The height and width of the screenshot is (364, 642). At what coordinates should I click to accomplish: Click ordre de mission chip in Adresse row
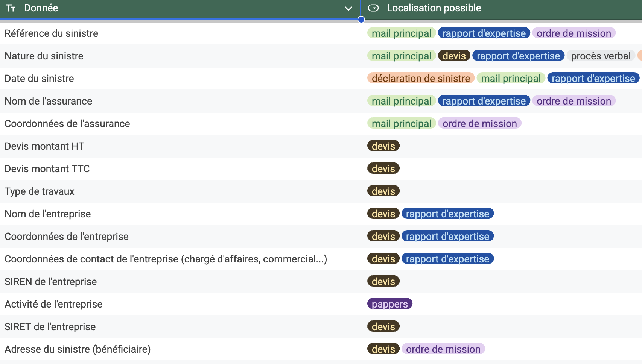(x=443, y=349)
